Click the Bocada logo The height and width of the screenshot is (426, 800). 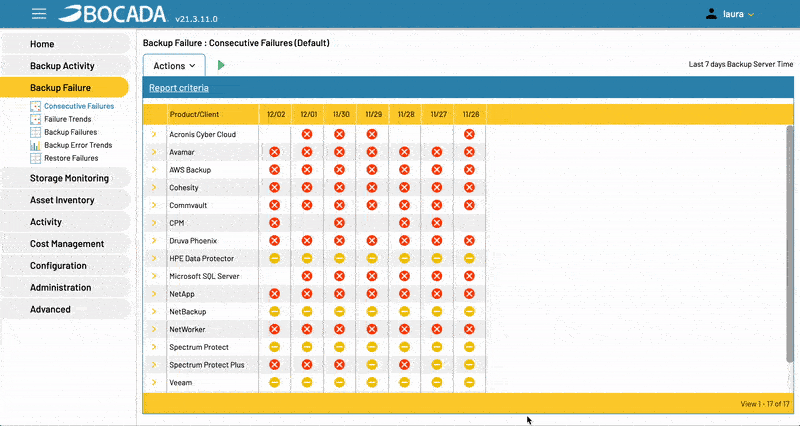[x=112, y=14]
